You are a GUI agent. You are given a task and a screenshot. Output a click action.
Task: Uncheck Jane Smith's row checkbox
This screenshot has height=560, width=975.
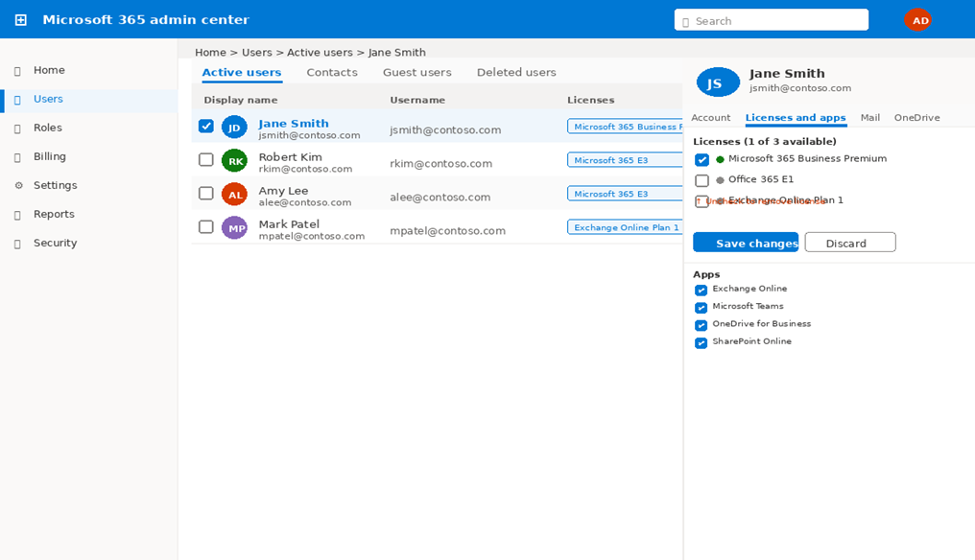pyautogui.click(x=205, y=126)
